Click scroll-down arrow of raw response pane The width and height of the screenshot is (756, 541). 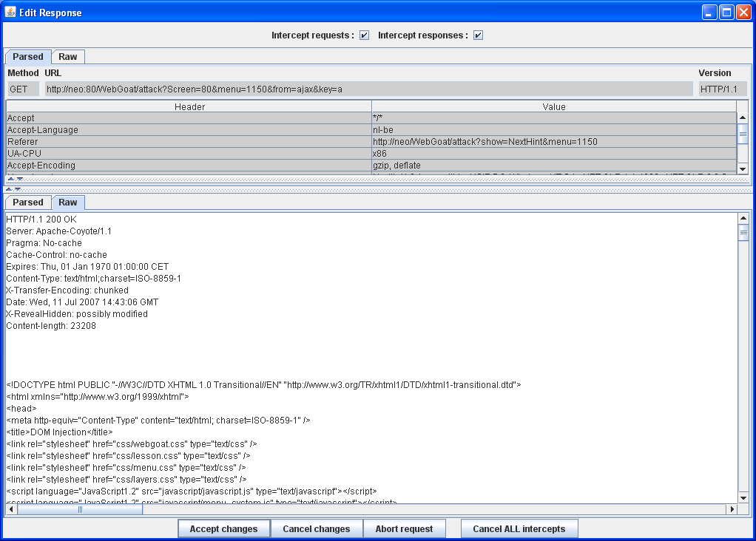tap(743, 497)
